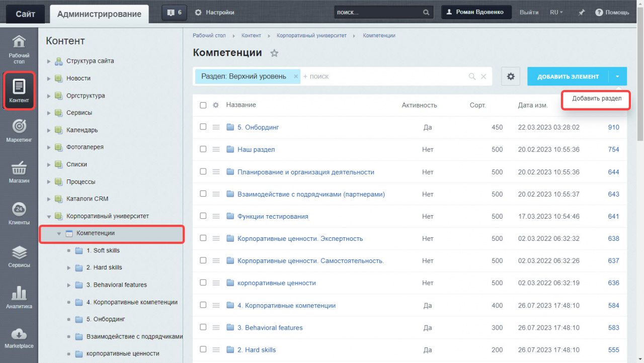644x363 pixels.
Task: Open the Помощь help link
Action: coord(612,13)
